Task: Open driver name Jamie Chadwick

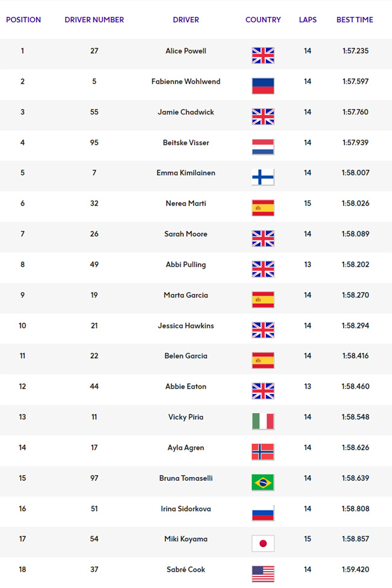Action: [x=186, y=112]
